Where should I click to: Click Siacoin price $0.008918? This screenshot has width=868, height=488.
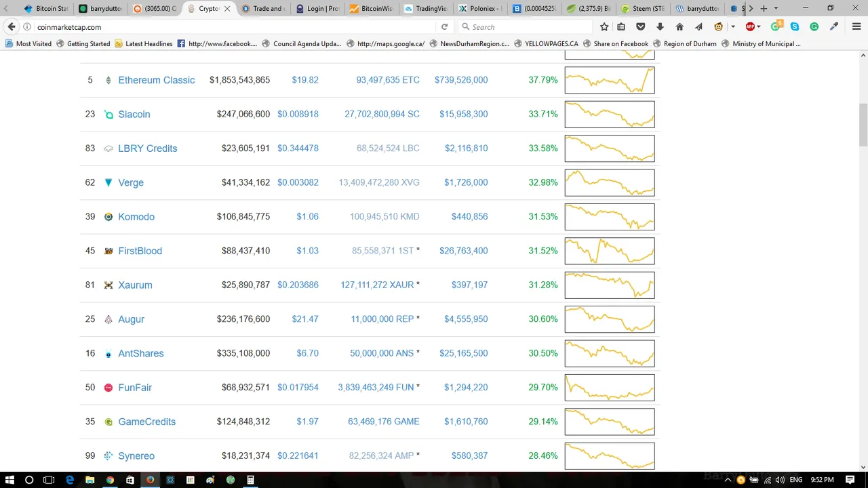pyautogui.click(x=298, y=115)
